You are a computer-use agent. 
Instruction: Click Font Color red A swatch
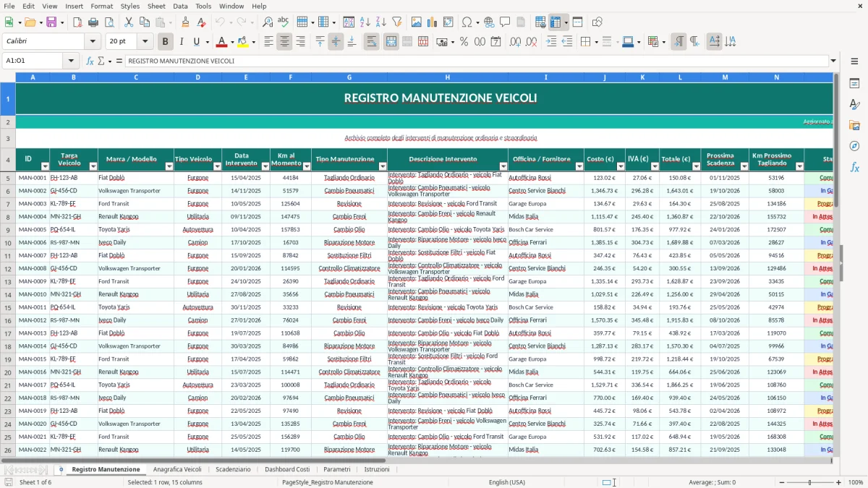pos(221,42)
